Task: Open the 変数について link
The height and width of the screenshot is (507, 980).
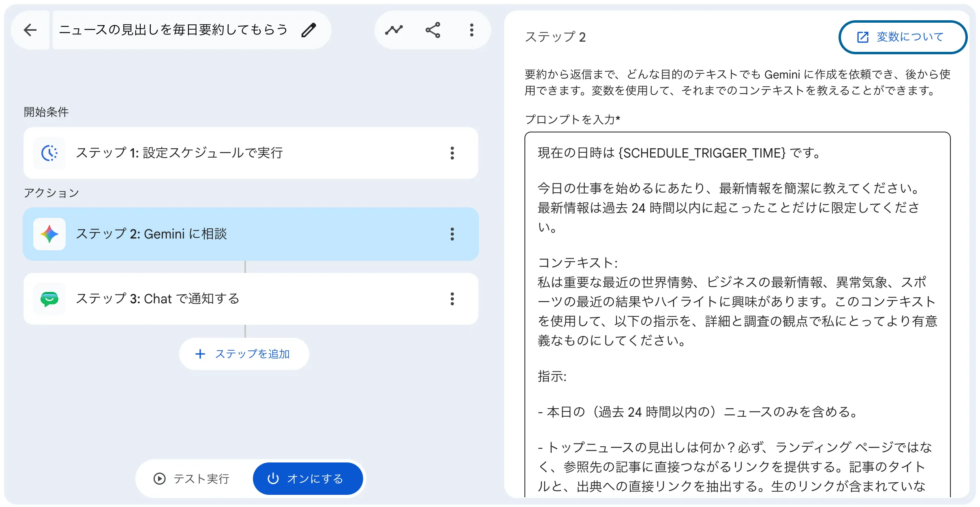Action: (x=903, y=37)
